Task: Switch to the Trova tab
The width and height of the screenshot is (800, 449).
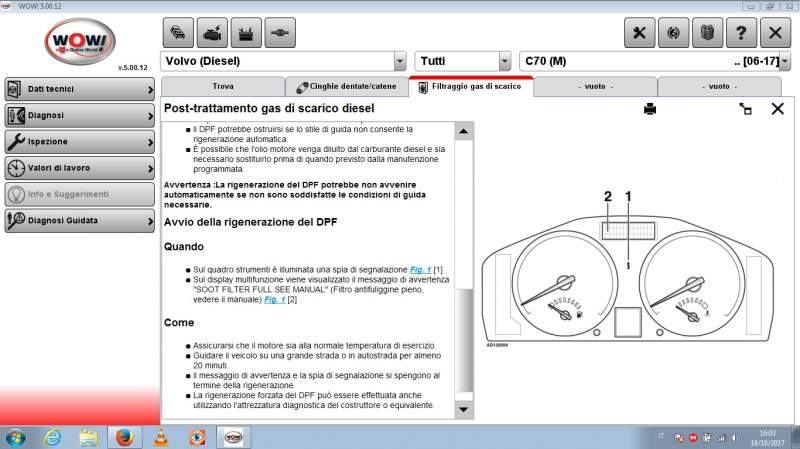Action: pos(223,87)
